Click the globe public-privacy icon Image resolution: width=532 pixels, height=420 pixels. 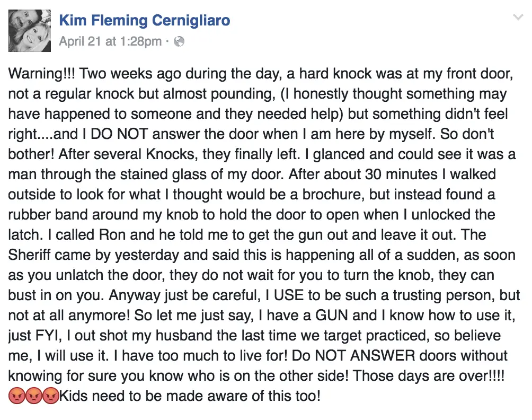tap(179, 41)
